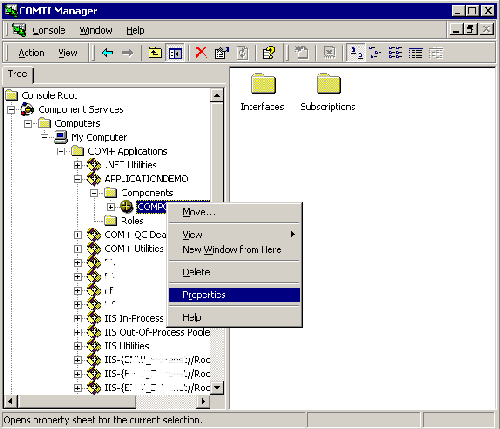This screenshot has width=500, height=429.
Task: Click the COM+ Manager title bar icon
Action: (x=11, y=10)
